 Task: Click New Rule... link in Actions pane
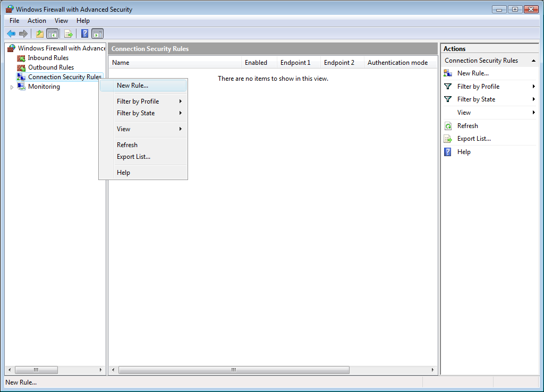click(x=473, y=73)
